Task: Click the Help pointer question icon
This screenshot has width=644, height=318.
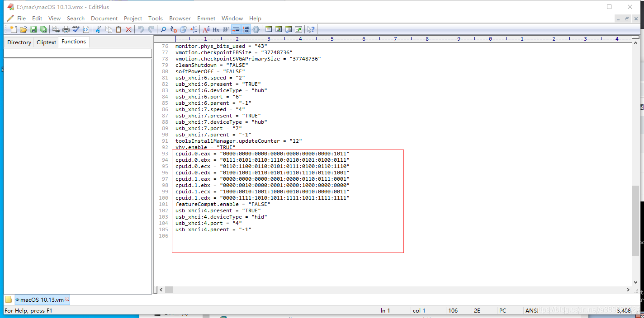Action: (311, 29)
